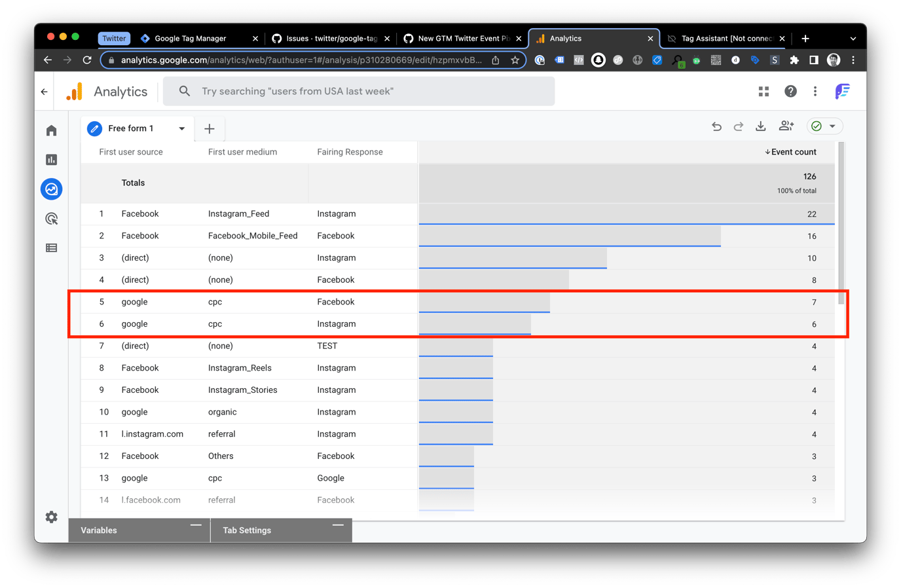This screenshot has width=901, height=588.
Task: Open the Explore icon in sidebar
Action: coord(52,189)
